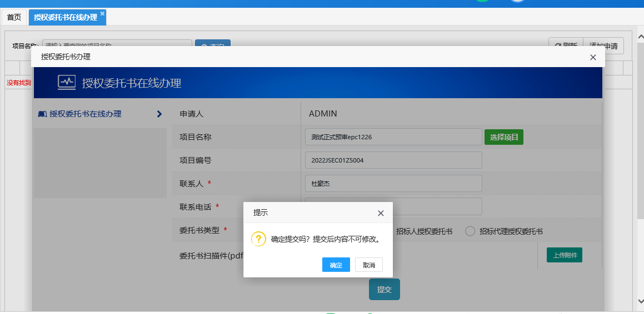Click the 项目名称 field with 测试正式预审epc1226

click(x=393, y=137)
